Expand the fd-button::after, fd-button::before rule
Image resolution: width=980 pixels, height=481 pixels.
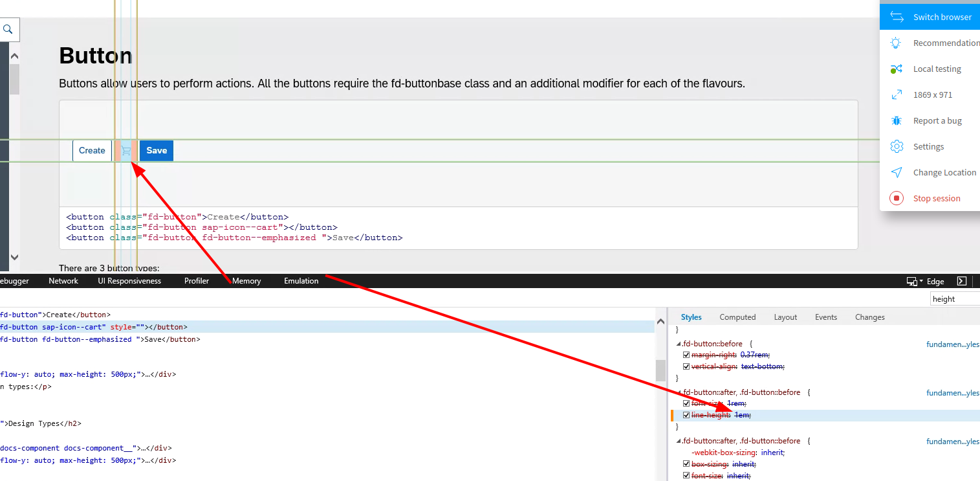(x=679, y=392)
